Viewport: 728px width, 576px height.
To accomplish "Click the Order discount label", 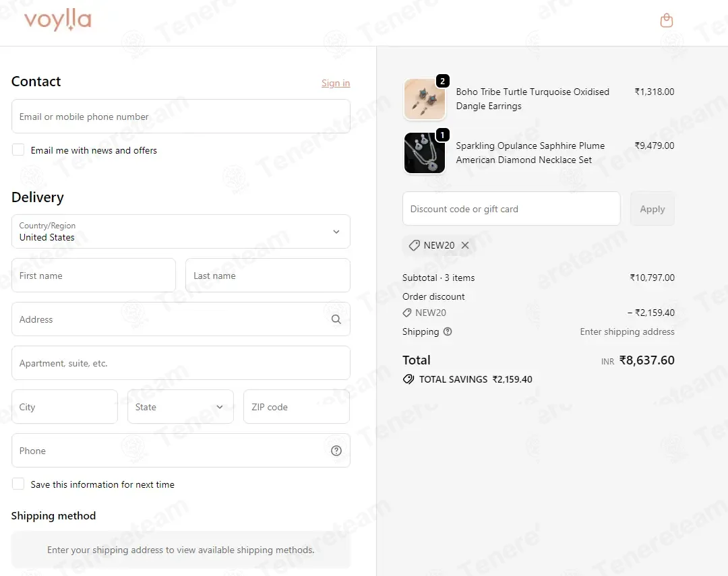I will tap(433, 296).
